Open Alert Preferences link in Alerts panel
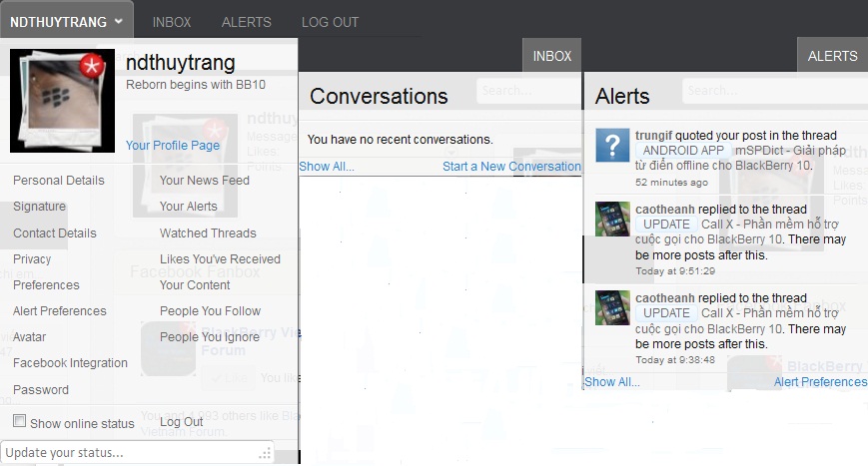The image size is (868, 466). click(x=820, y=382)
